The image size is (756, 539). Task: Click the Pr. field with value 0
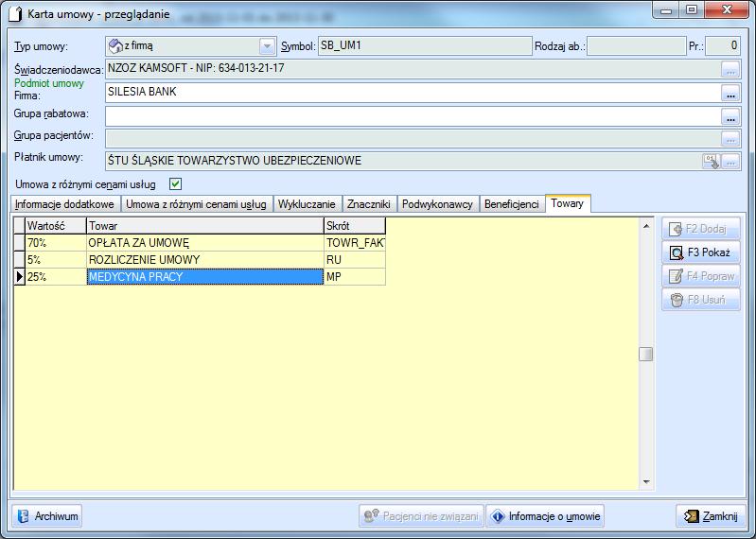click(723, 46)
